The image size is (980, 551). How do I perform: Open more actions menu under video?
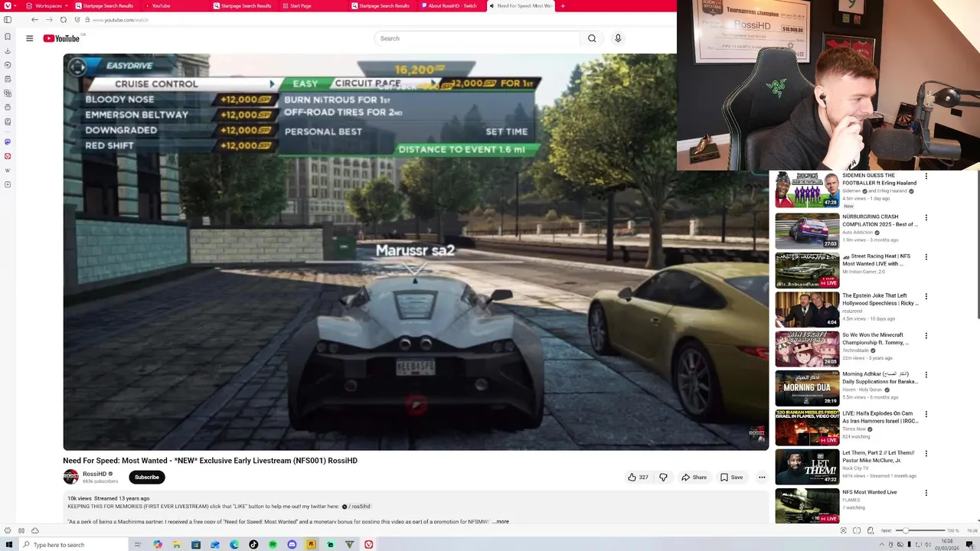click(x=762, y=477)
